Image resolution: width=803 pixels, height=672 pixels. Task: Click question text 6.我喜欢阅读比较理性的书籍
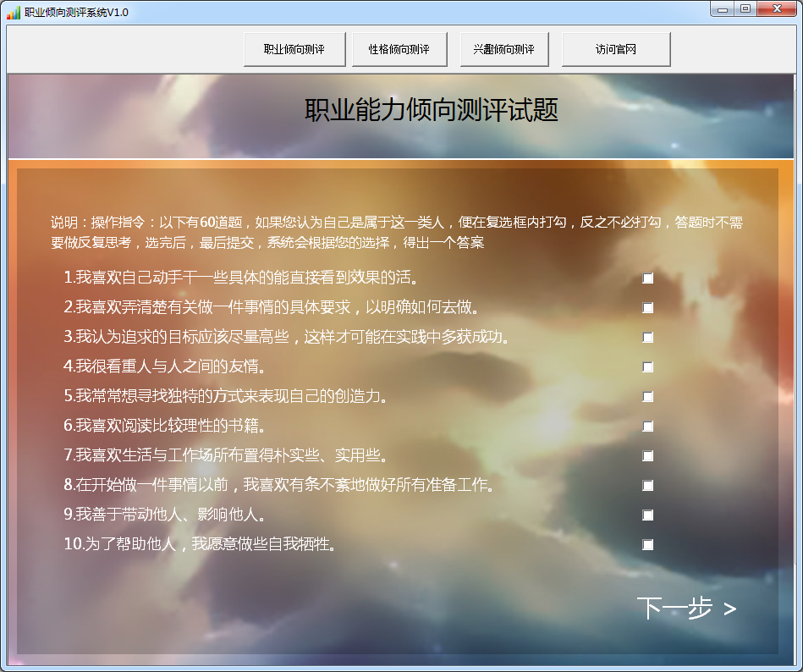point(165,426)
